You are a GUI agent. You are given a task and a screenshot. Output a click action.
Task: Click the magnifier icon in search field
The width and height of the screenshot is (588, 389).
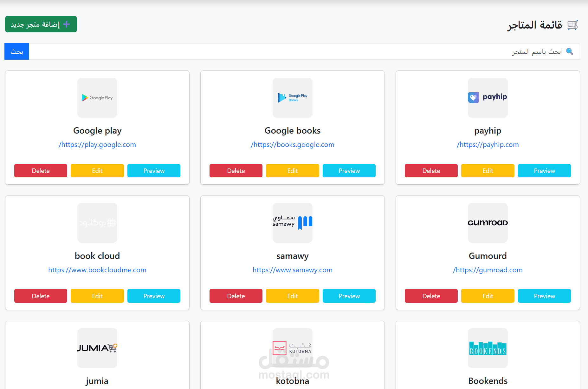(570, 51)
